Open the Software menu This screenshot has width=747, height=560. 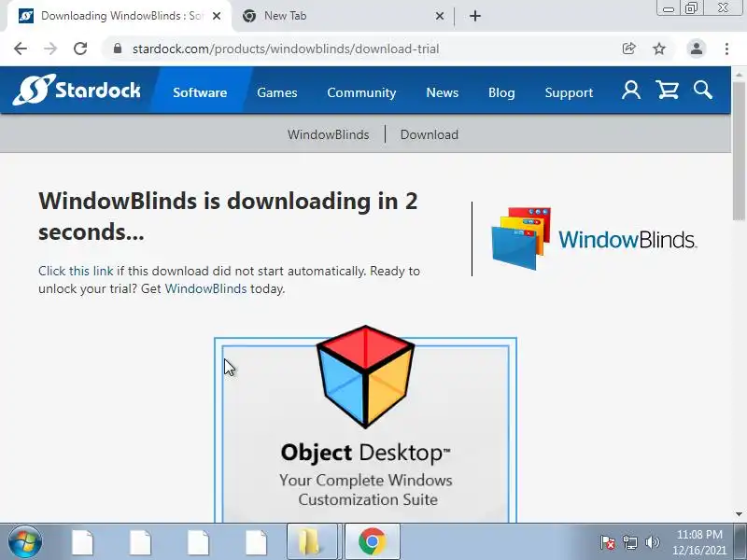(x=200, y=91)
